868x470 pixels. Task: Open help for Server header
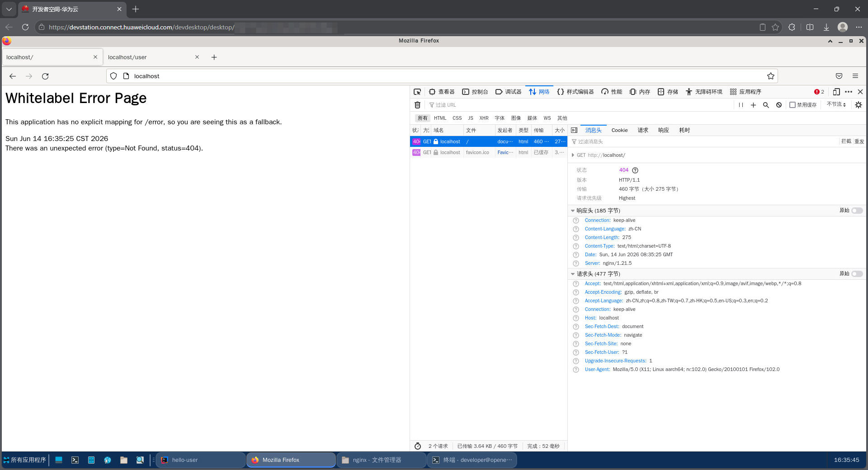(x=576, y=263)
